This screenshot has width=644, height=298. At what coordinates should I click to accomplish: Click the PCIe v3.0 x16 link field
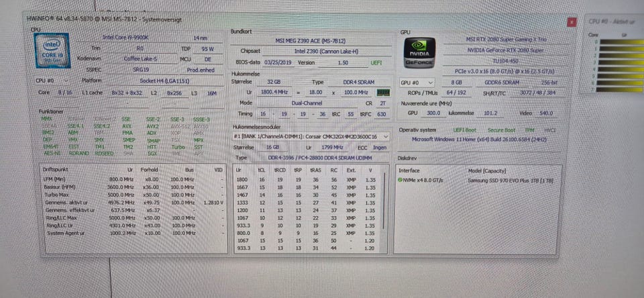tap(506, 71)
